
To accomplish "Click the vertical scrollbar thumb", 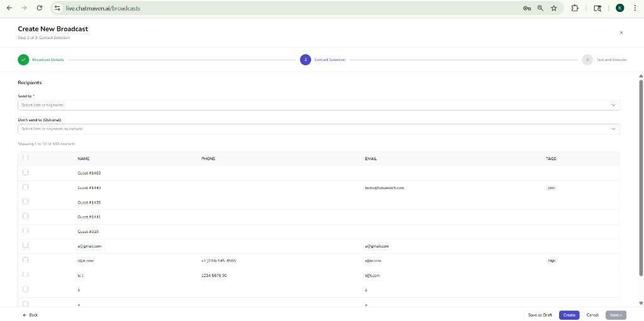I will 641,177.
